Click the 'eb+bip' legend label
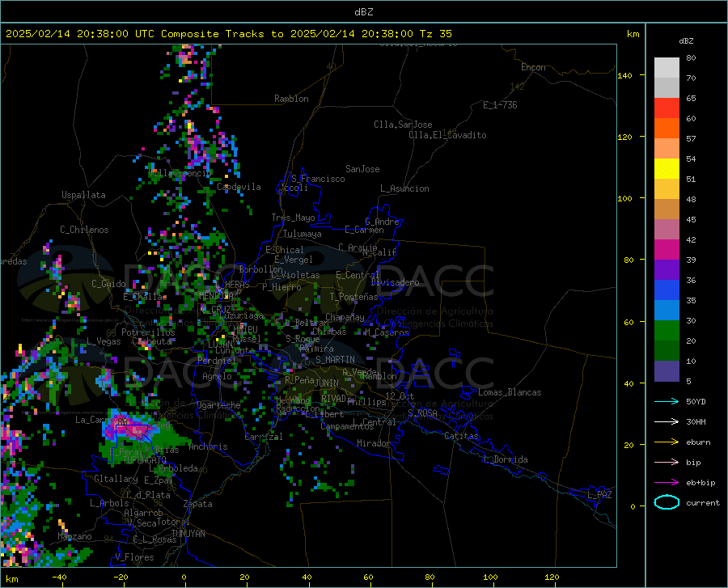 (x=700, y=483)
